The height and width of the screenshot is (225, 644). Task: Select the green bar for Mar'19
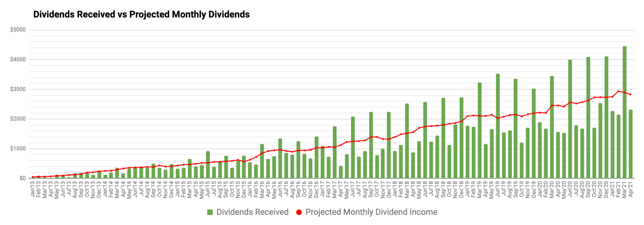(x=480, y=130)
